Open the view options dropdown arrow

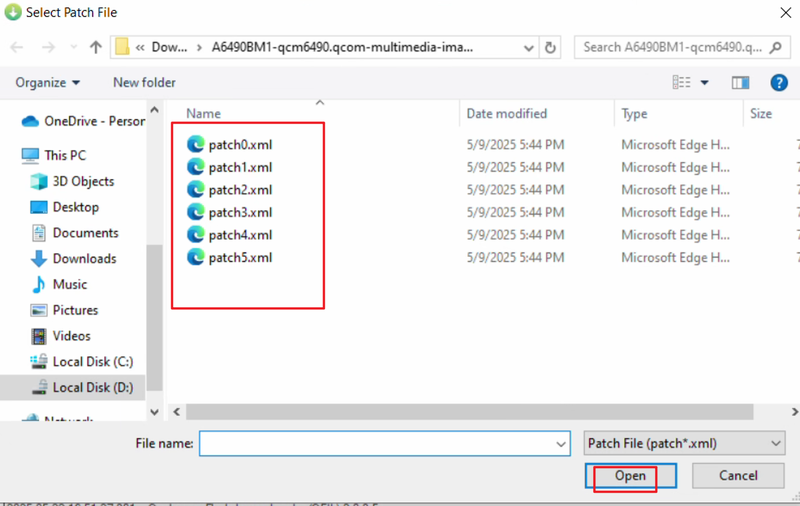click(x=705, y=83)
